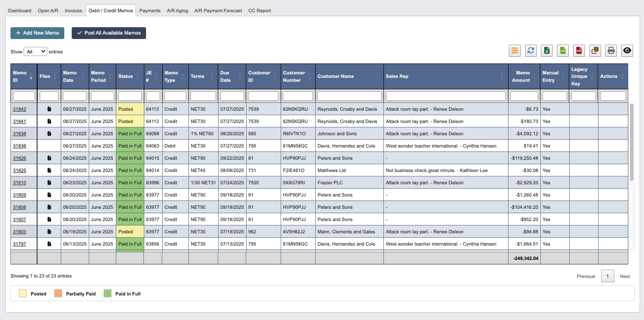Export the memos as CSV
The width and height of the screenshot is (644, 320).
coord(563,51)
